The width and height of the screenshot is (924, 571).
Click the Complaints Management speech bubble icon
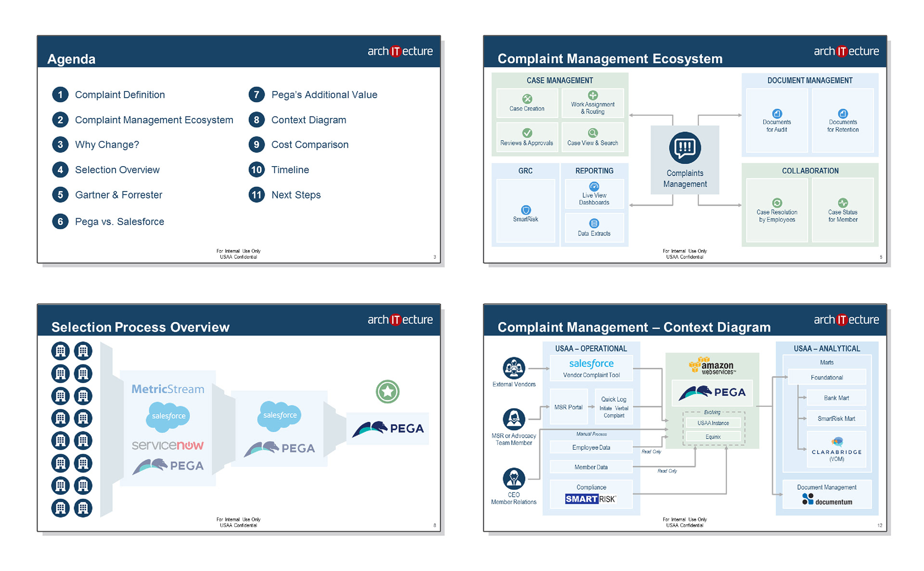pos(684,147)
